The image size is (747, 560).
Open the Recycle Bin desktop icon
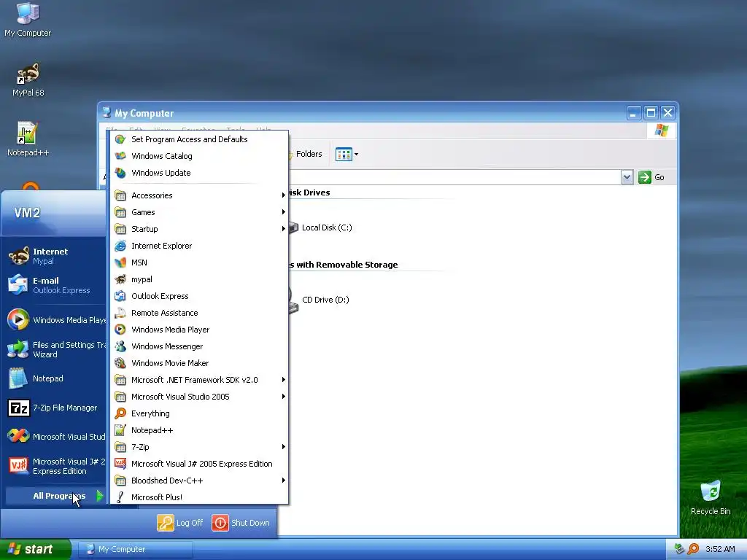tap(711, 498)
